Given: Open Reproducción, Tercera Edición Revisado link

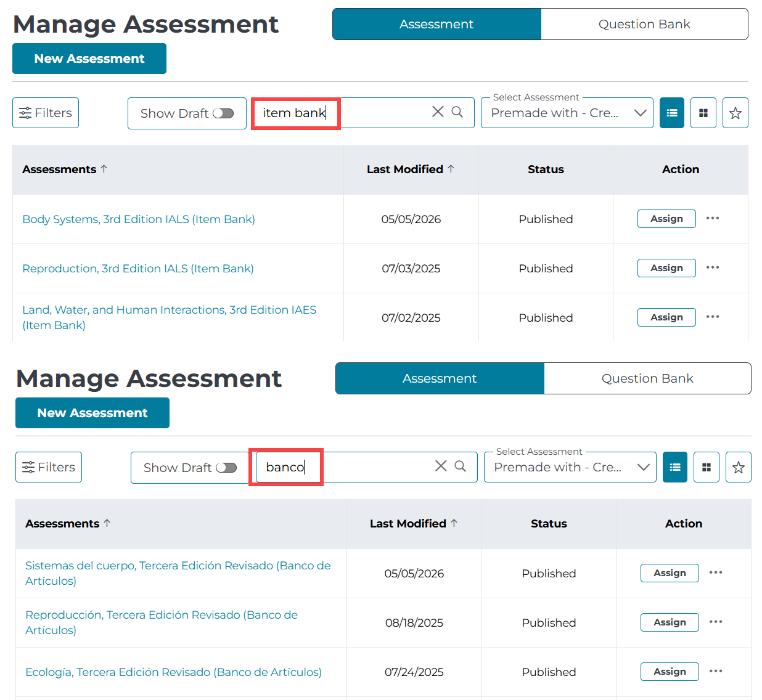Looking at the screenshot, I should (x=162, y=622).
